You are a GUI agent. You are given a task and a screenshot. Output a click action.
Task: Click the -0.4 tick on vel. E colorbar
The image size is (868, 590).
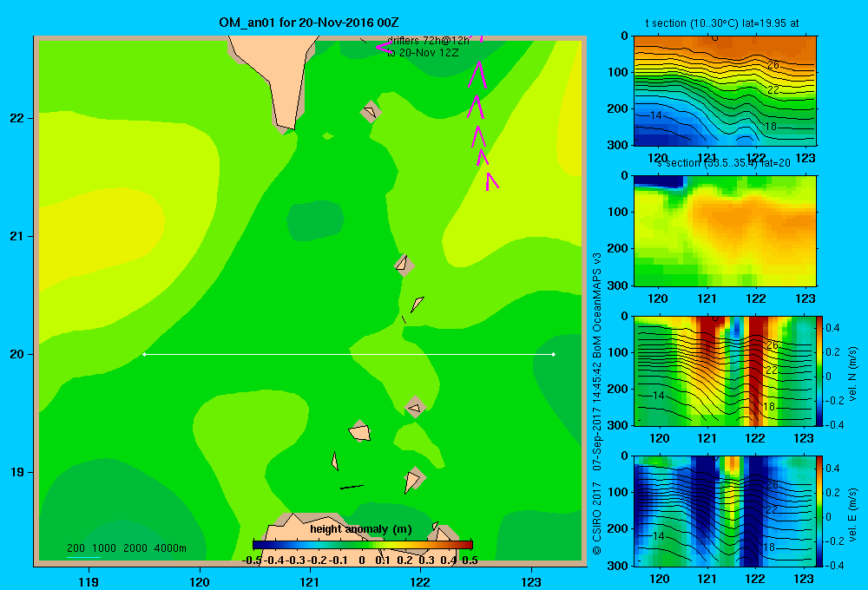(834, 565)
